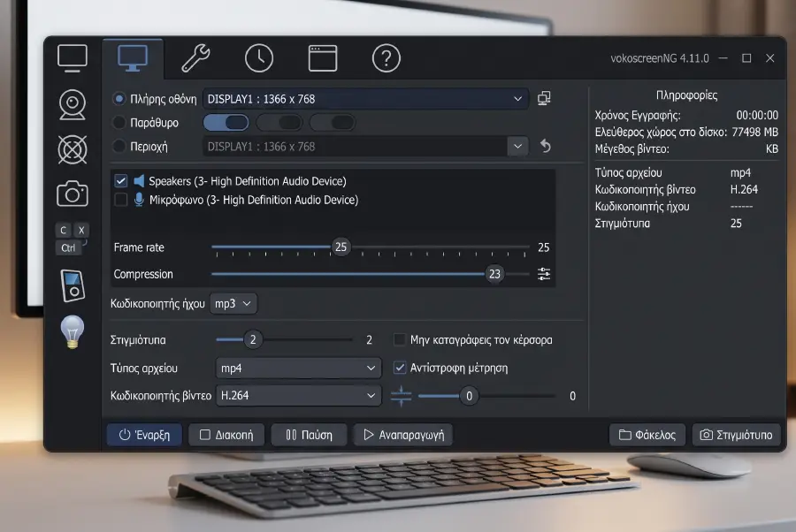Screen dimensions: 796x532
Task: Click the vokoscreenNG 4.11.0 window title
Action: pyautogui.click(x=660, y=58)
